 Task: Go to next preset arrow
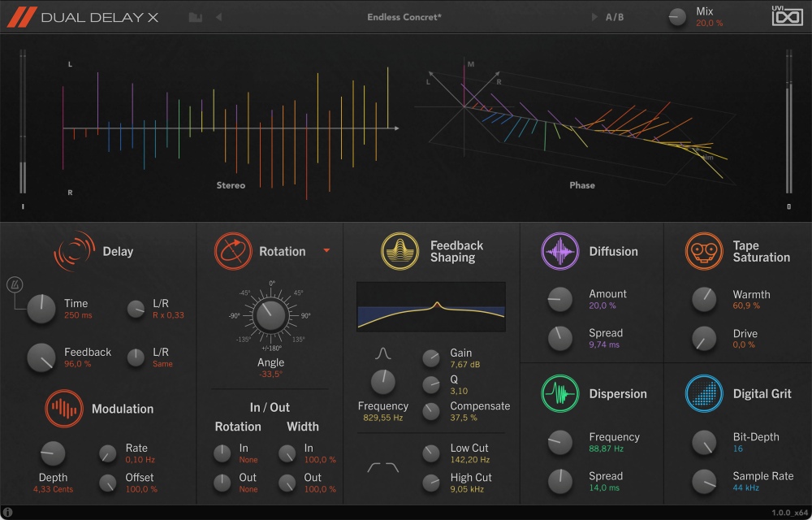click(x=594, y=17)
